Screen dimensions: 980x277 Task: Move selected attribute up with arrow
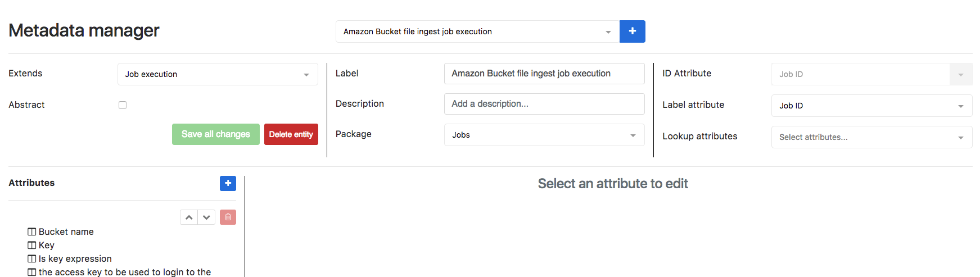coord(189,217)
